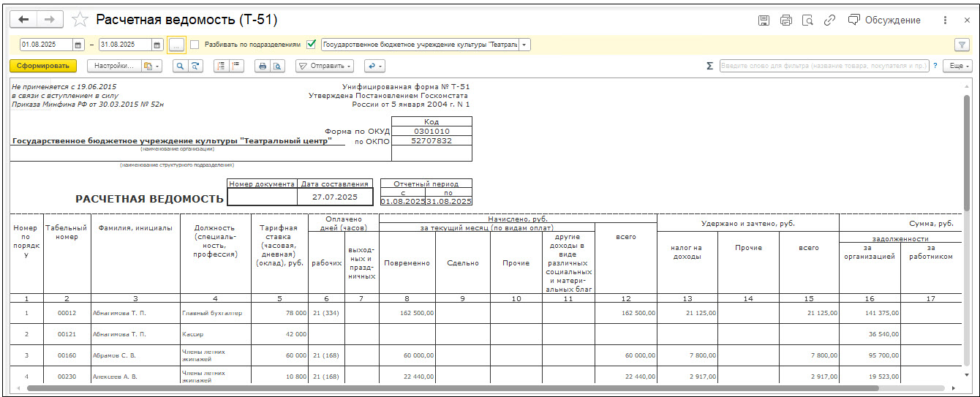Uncheck the organization filter checkbox
This screenshot has height=397, width=980.
312,45
